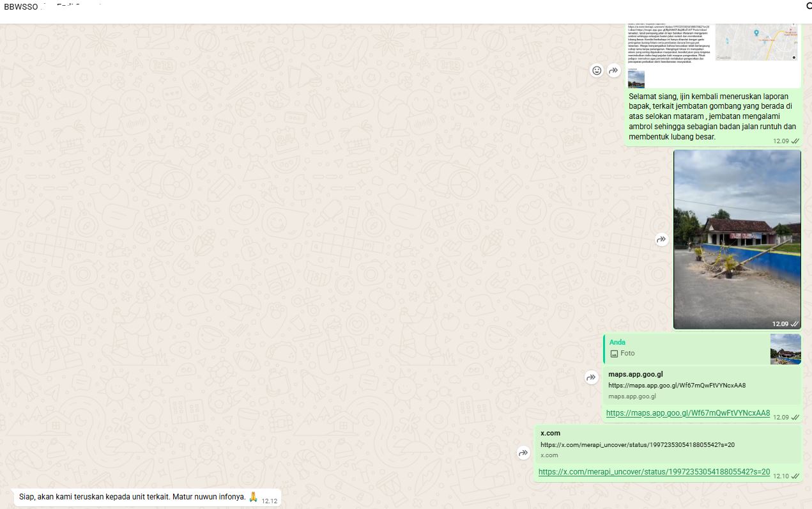The width and height of the screenshot is (812, 509).
Task: Open the green underlined x.com merapi_uncover link
Action: (654, 472)
